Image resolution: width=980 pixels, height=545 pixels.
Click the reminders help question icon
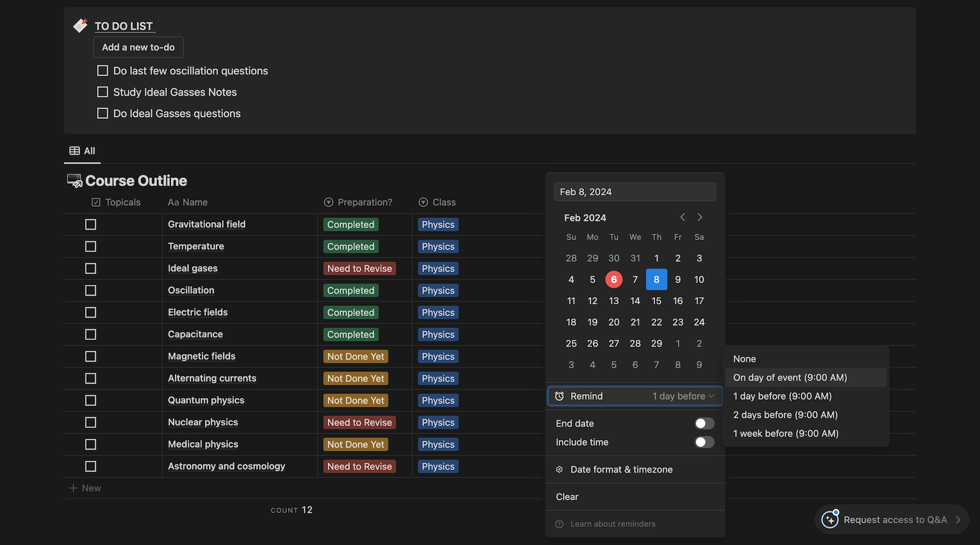coord(559,524)
